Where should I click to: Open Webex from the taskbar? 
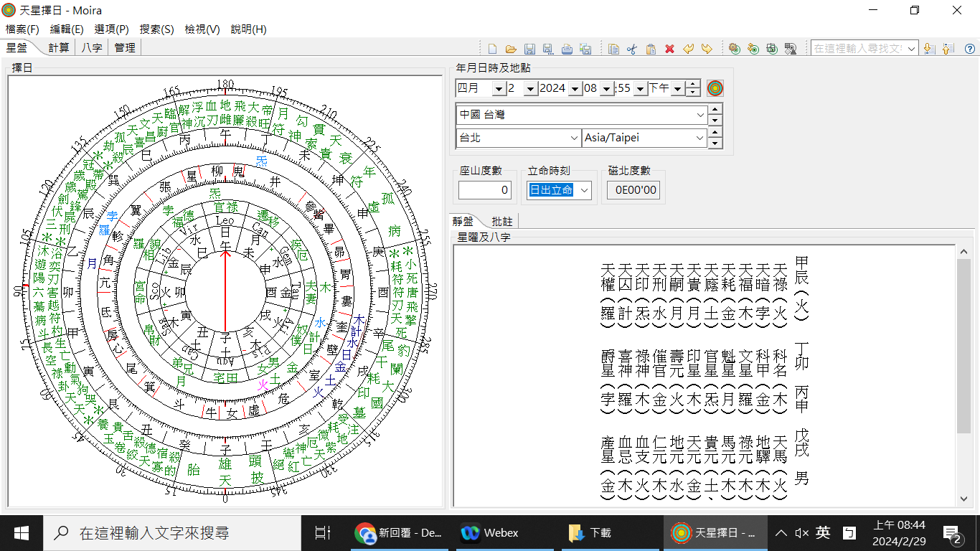[491, 533]
